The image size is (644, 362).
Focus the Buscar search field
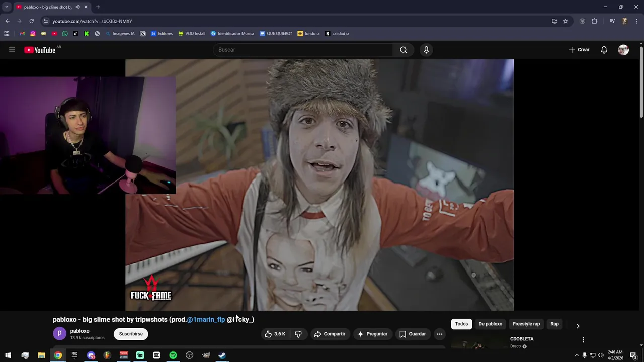pos(303,50)
